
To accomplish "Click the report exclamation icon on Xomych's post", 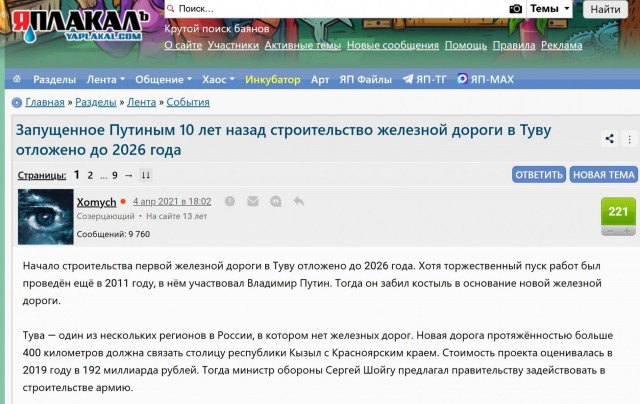I will pyautogui.click(x=230, y=201).
